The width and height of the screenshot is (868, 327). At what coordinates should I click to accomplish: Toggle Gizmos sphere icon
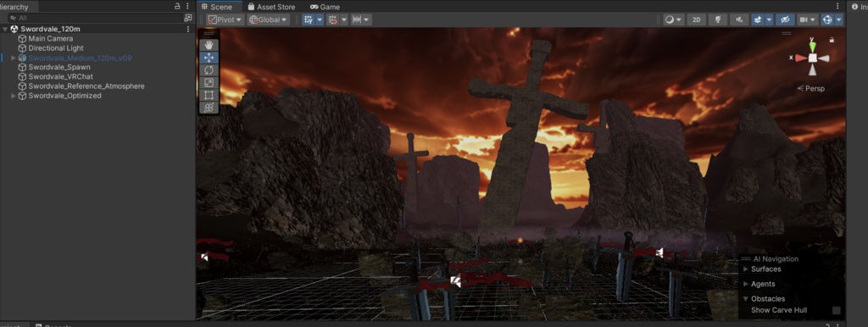(x=827, y=19)
